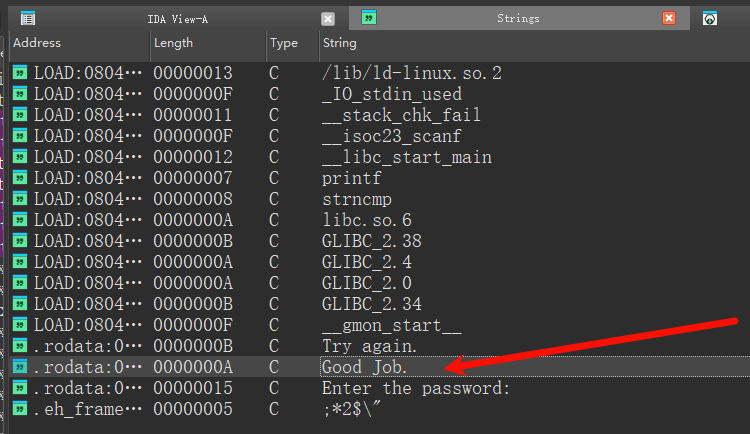The height and width of the screenshot is (434, 750).
Task: Click the .rodata address of Good Job.
Action: (88, 367)
